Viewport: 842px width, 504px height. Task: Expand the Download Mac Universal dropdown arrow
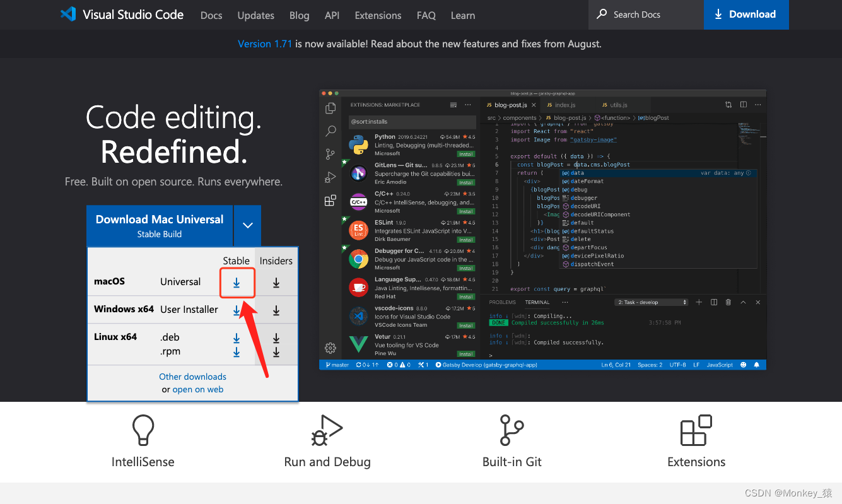[247, 225]
